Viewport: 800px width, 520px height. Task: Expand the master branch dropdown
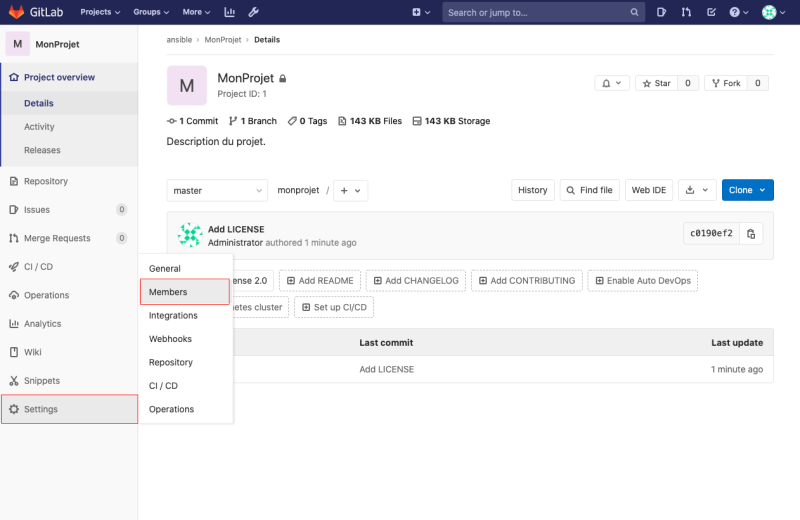[x=217, y=190]
